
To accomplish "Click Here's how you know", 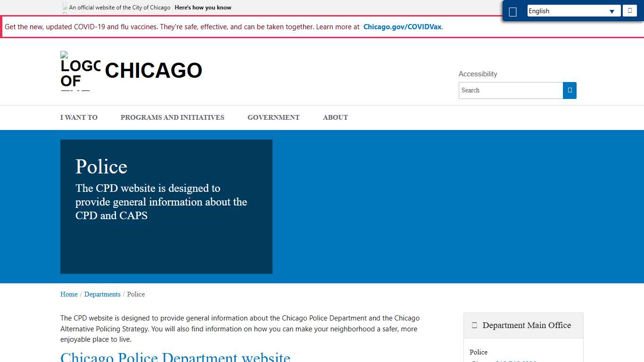I will tap(203, 7).
